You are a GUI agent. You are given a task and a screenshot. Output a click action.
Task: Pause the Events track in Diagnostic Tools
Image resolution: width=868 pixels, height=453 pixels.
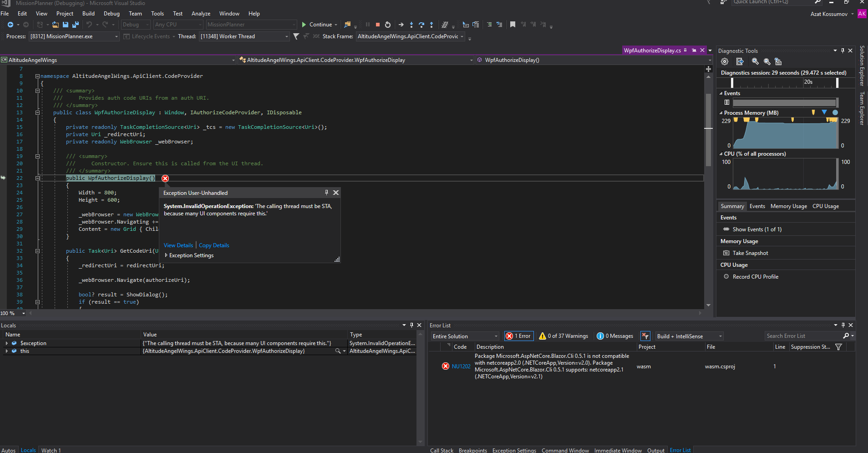727,102
